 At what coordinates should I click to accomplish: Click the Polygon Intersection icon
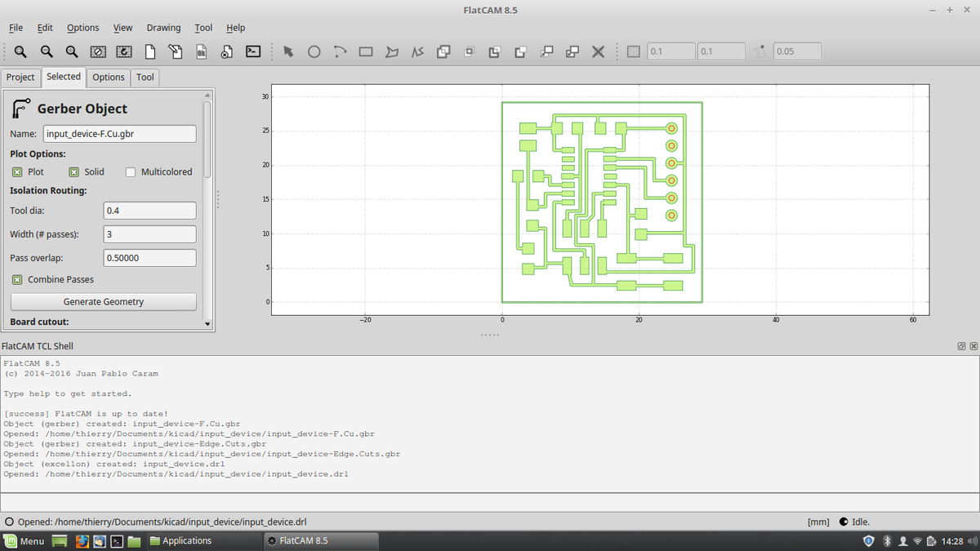coord(469,51)
